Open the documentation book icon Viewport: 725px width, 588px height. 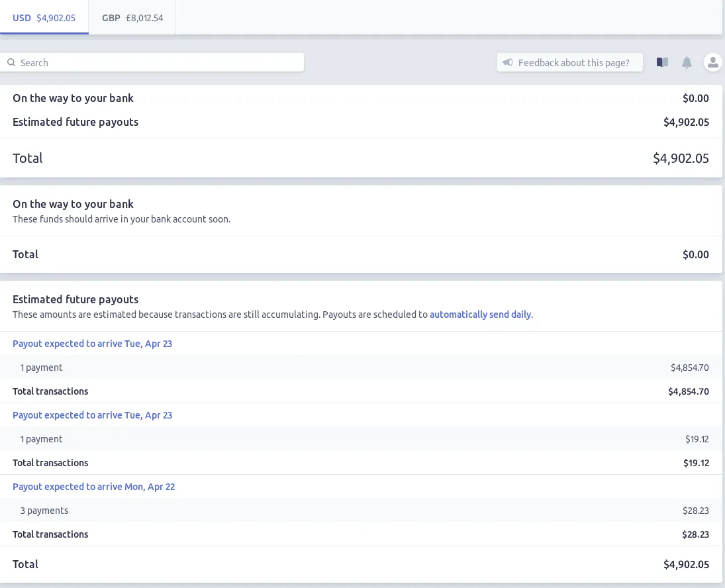(x=662, y=62)
